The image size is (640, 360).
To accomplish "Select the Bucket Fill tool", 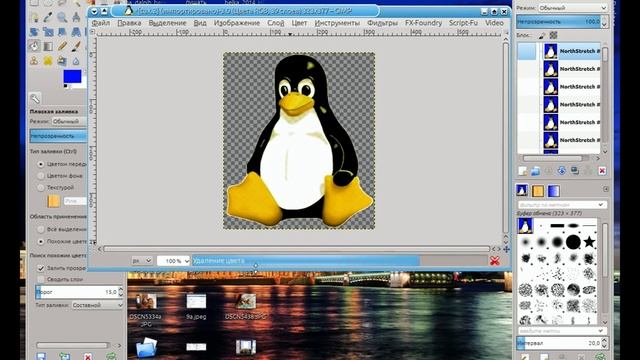I will pyautogui.click(x=34, y=47).
